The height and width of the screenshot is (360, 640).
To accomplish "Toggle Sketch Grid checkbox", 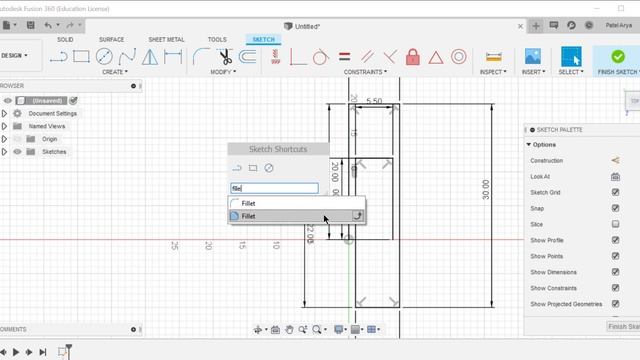I will click(x=616, y=192).
